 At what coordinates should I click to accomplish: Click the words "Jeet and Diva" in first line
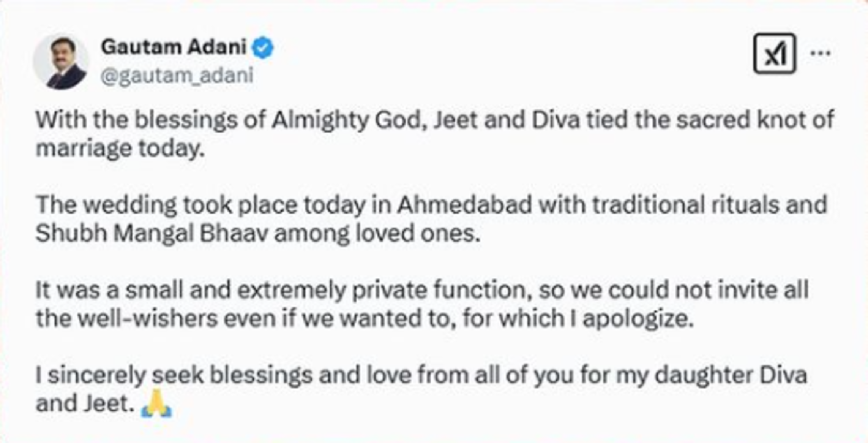point(507,120)
